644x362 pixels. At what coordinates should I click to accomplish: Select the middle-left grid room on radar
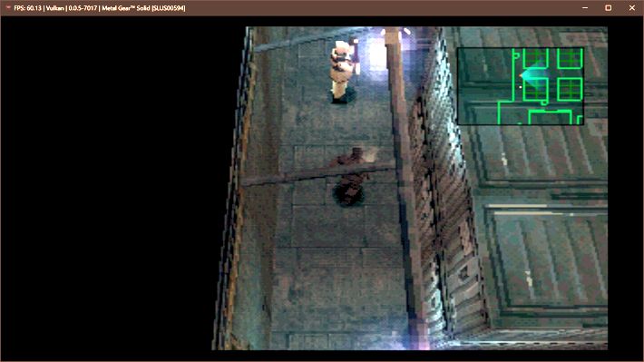(x=535, y=89)
